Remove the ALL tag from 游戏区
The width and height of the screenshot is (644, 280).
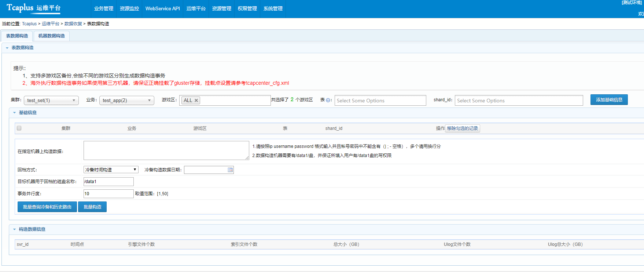coord(196,101)
